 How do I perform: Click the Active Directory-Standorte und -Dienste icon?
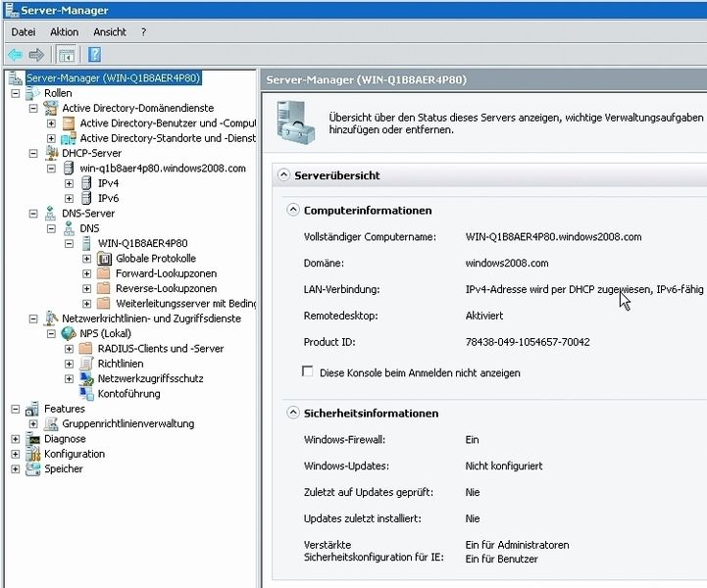pos(69,138)
